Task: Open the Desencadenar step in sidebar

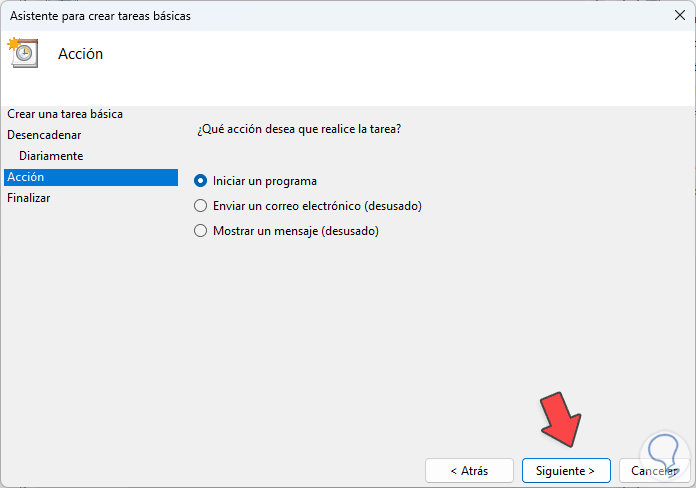Action: tap(44, 135)
